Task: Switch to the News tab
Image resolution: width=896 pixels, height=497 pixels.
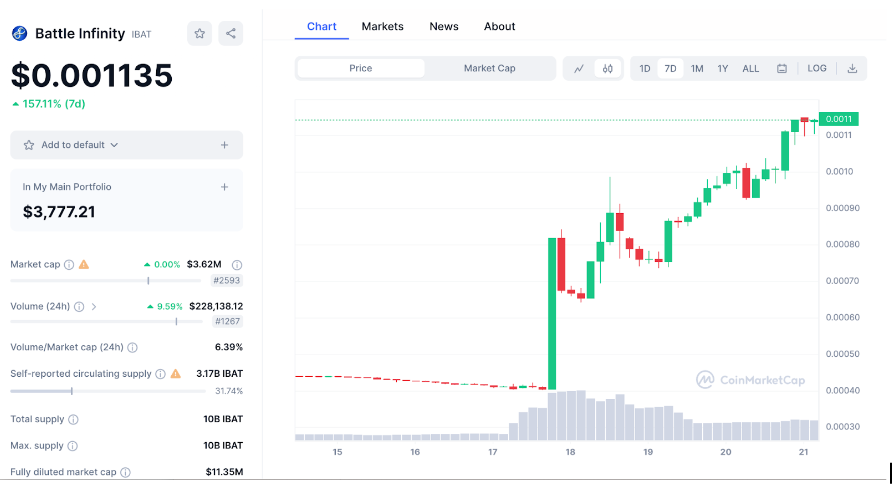Action: [444, 26]
